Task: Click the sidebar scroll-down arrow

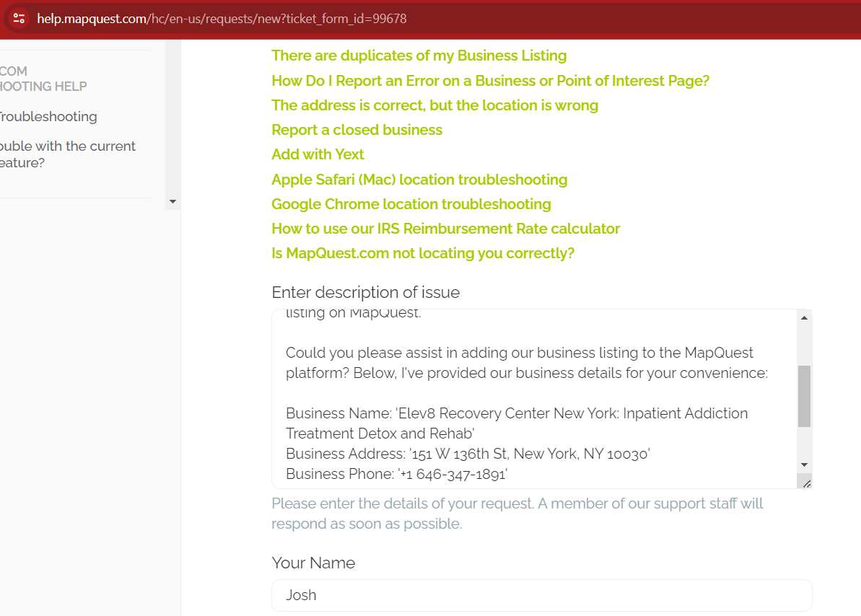Action: coord(173,201)
